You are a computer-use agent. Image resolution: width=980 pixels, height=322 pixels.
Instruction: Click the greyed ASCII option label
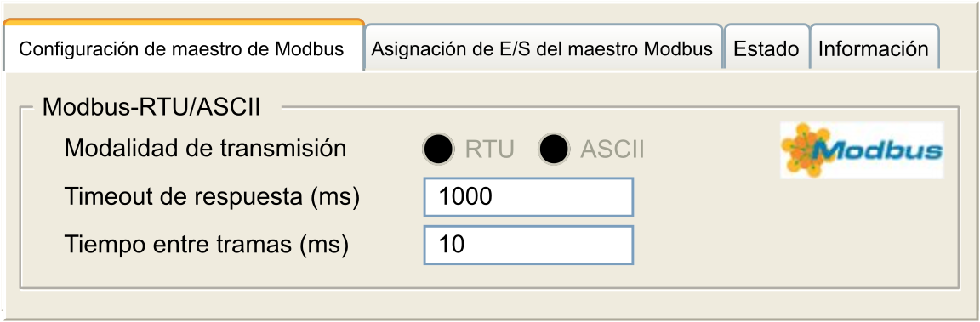pyautogui.click(x=612, y=150)
